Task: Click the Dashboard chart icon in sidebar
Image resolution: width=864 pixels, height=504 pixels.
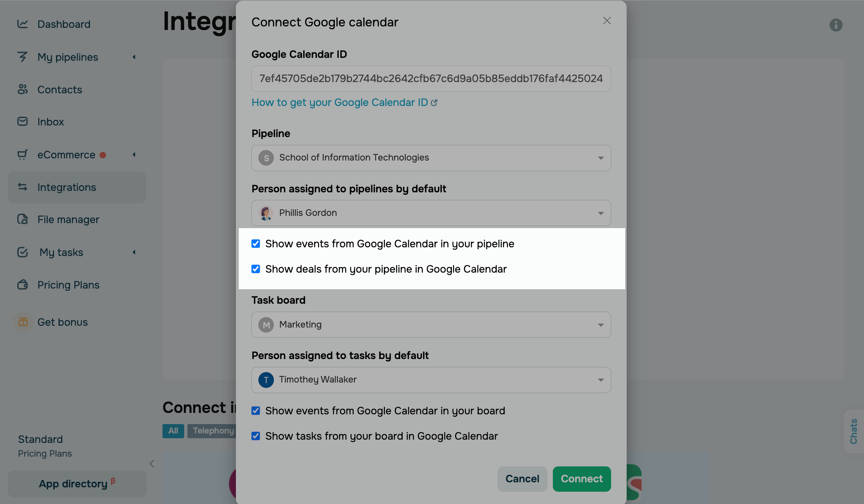Action: pyautogui.click(x=22, y=24)
